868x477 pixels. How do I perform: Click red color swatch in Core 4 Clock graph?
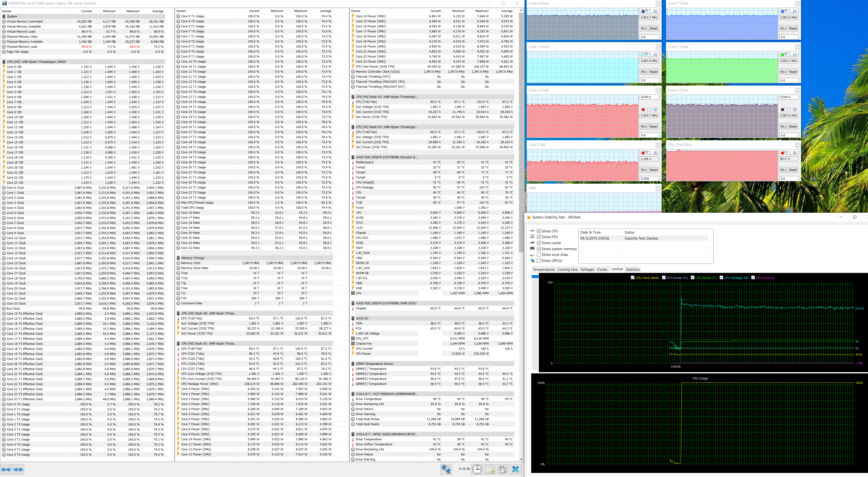pyautogui.click(x=643, y=110)
